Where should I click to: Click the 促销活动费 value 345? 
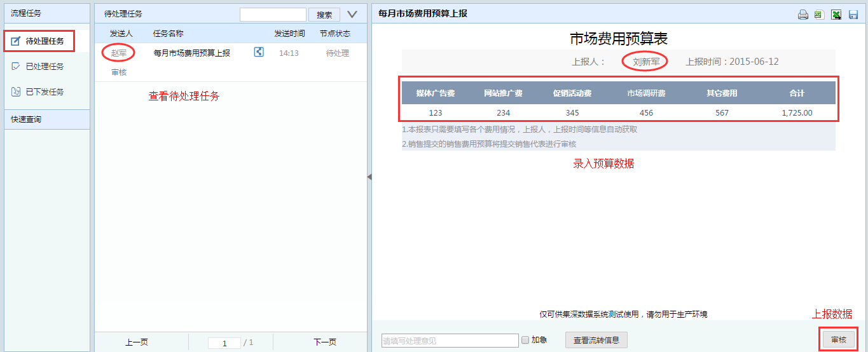coord(572,112)
